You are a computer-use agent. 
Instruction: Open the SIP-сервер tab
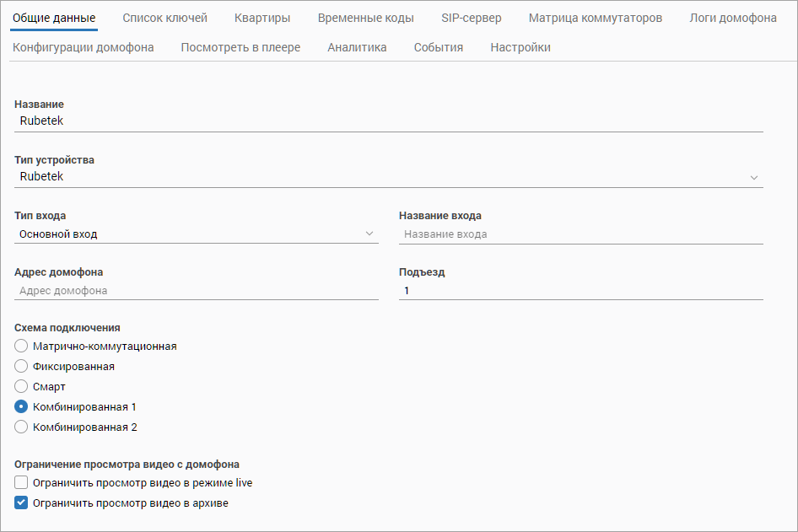coord(471,18)
